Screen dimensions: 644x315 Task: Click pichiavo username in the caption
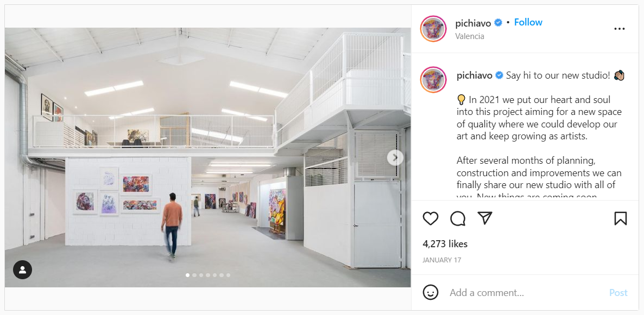[x=475, y=75]
